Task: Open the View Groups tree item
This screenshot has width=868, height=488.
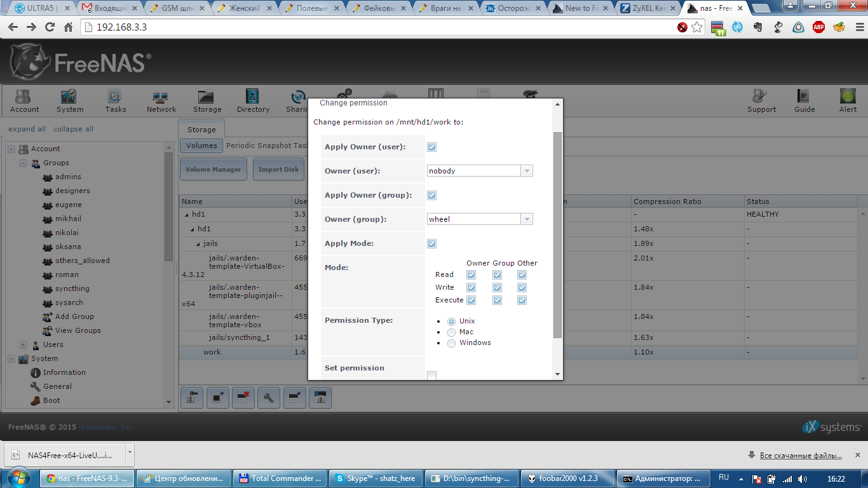Action: [78, 330]
